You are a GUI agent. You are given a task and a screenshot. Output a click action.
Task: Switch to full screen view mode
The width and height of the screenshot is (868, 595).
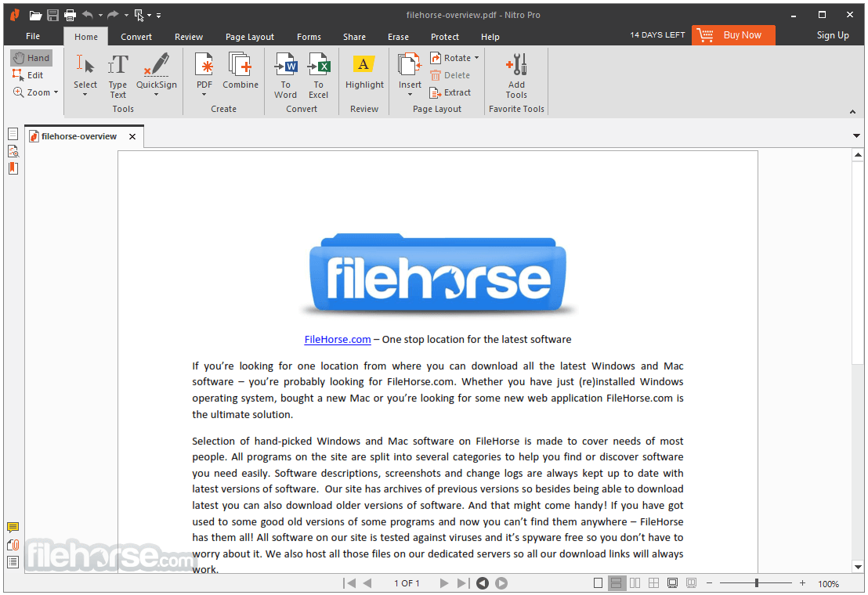click(672, 582)
